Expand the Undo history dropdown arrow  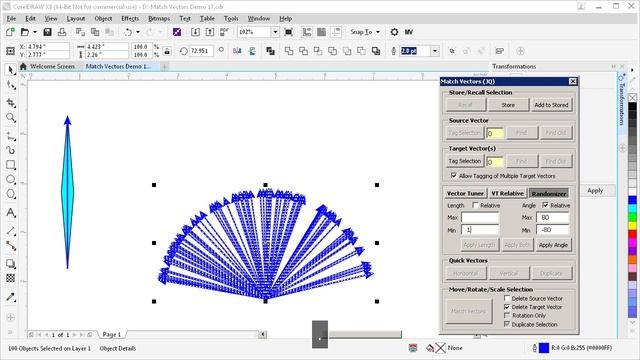[138, 32]
